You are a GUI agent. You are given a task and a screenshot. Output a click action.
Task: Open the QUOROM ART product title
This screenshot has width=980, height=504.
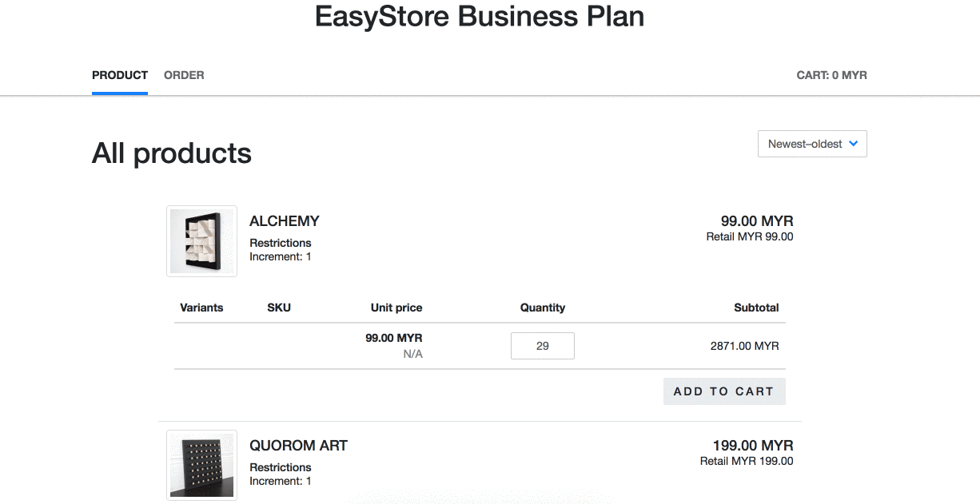pyautogui.click(x=298, y=446)
